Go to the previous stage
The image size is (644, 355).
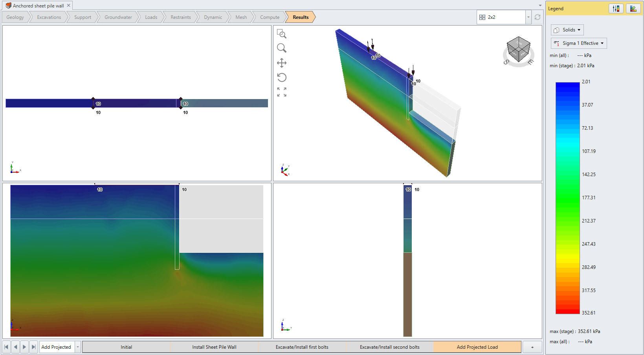tap(15, 347)
